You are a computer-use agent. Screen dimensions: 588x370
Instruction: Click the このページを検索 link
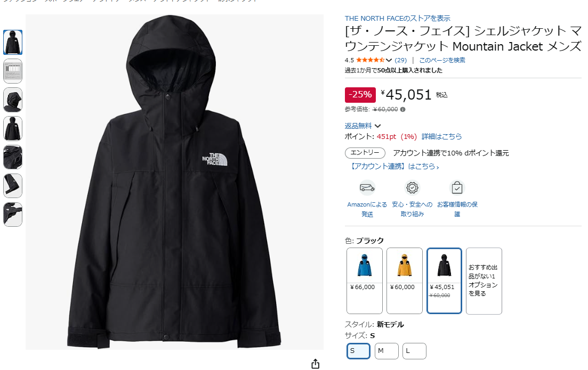[x=442, y=60]
